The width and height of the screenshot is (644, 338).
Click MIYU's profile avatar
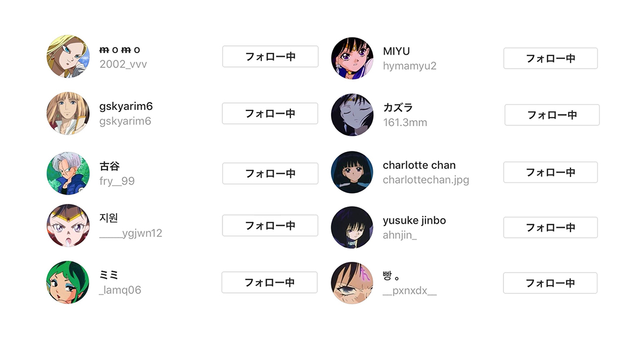[353, 58]
